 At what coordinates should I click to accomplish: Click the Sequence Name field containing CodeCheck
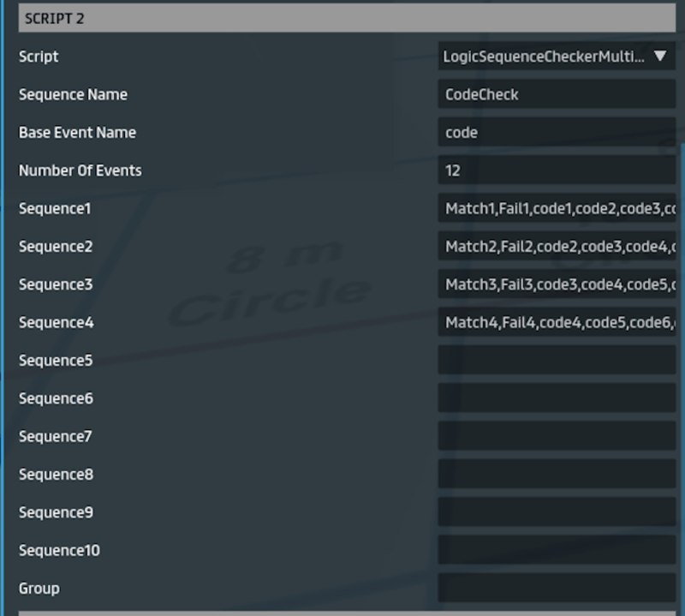point(557,94)
